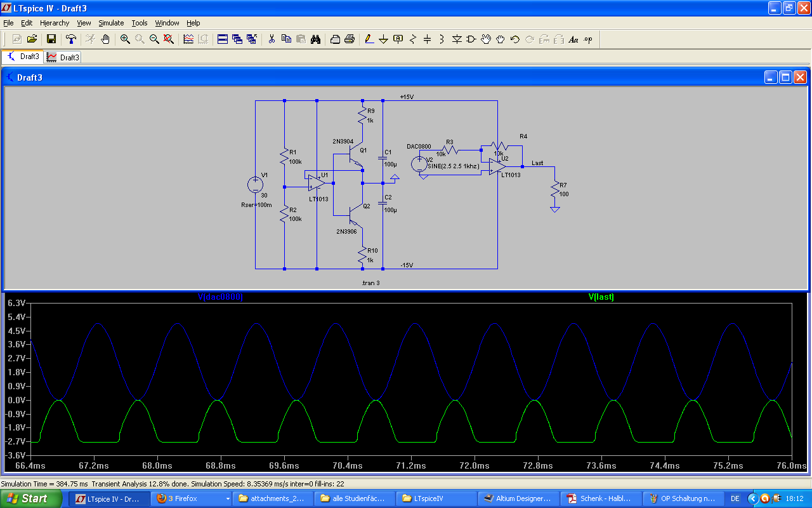Click the inner Draft3 window's maximize/restore button
812x508 pixels.
[x=785, y=77]
